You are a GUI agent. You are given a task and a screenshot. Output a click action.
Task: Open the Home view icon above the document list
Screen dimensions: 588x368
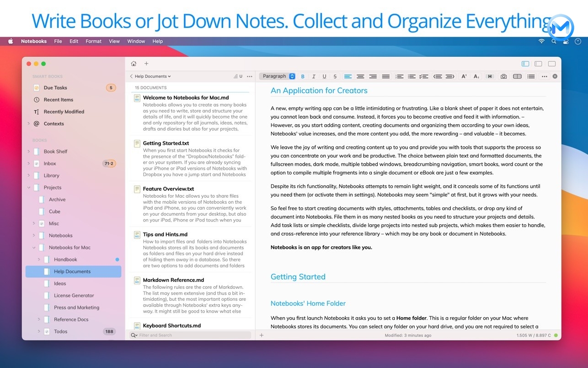(x=134, y=64)
